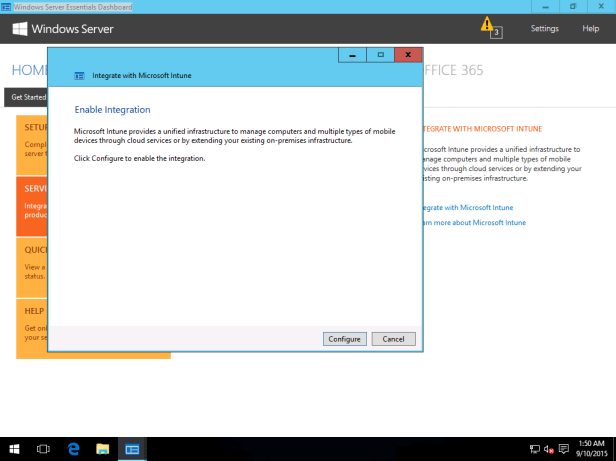Viewport: 616px width, 461px height.
Task: Maximize the Integrate with Microsoft Intune dialog
Action: click(380, 54)
